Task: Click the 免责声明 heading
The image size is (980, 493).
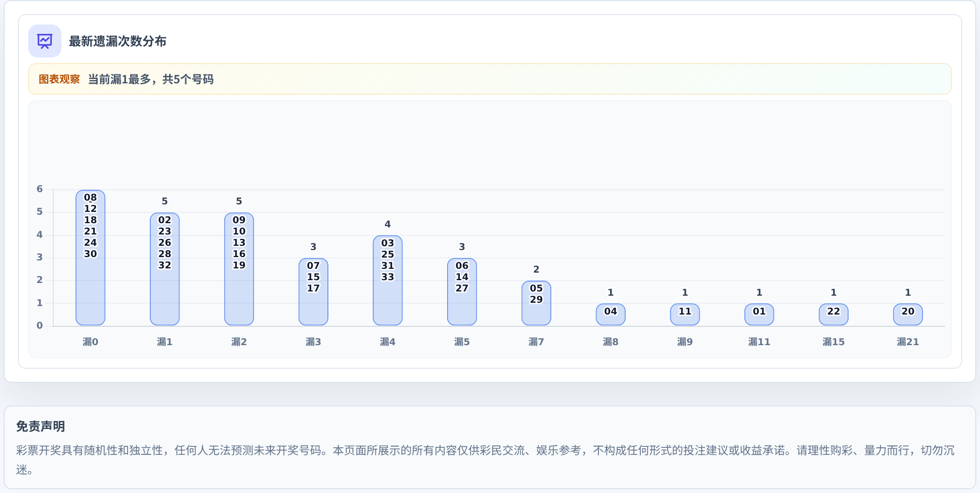Action: click(41, 427)
